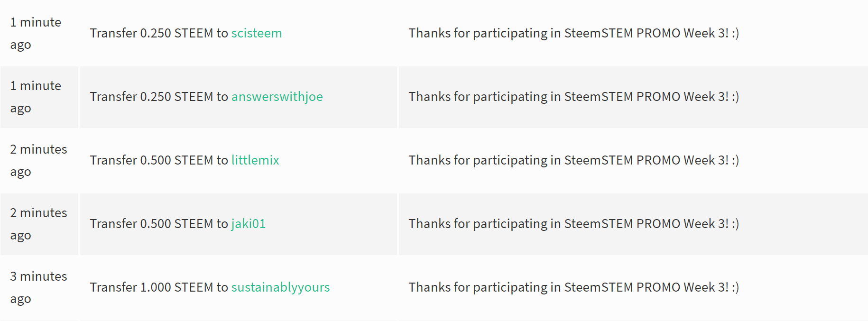Click the timestamp beside answerswithjoe transfer

(36, 97)
